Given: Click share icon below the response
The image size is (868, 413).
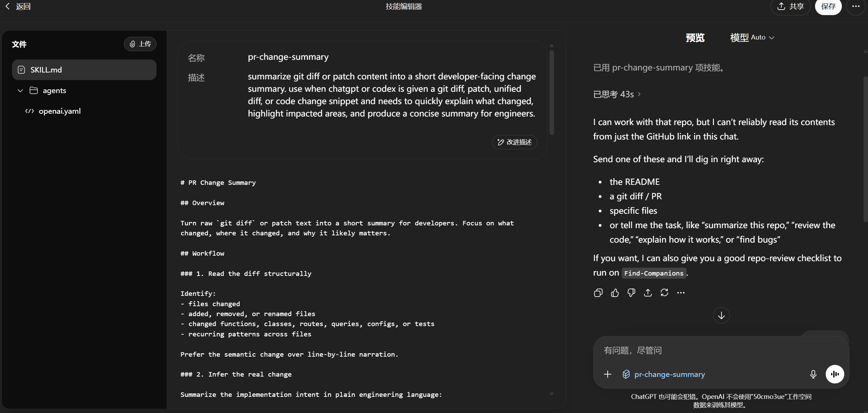Looking at the screenshot, I should coord(648,293).
